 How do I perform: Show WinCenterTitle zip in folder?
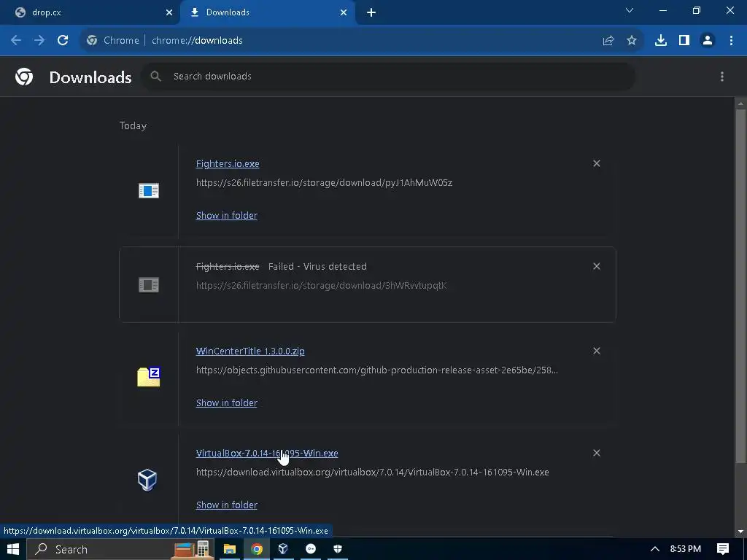[227, 402]
